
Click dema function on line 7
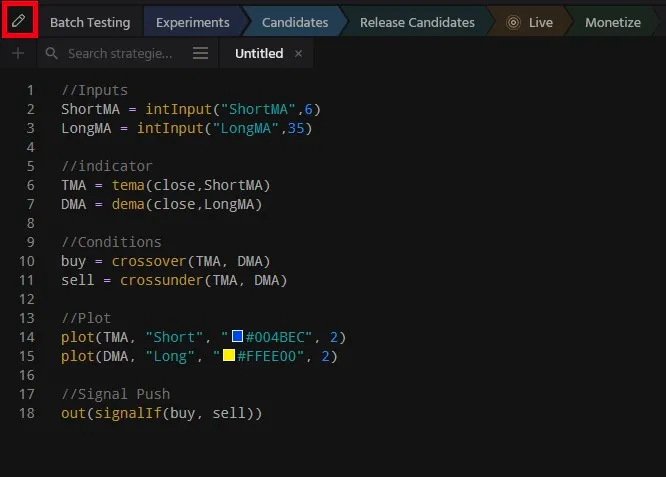pyautogui.click(x=128, y=204)
